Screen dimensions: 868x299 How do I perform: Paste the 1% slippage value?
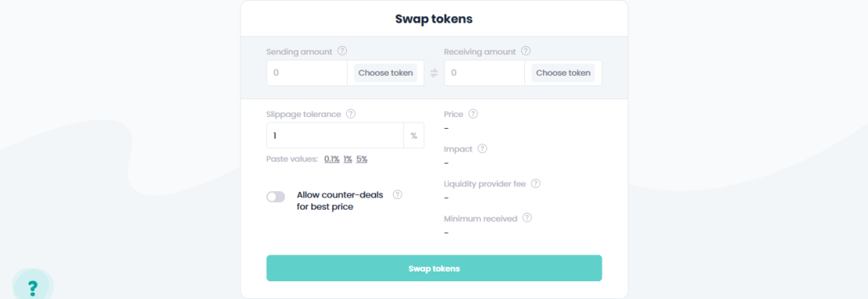click(348, 160)
